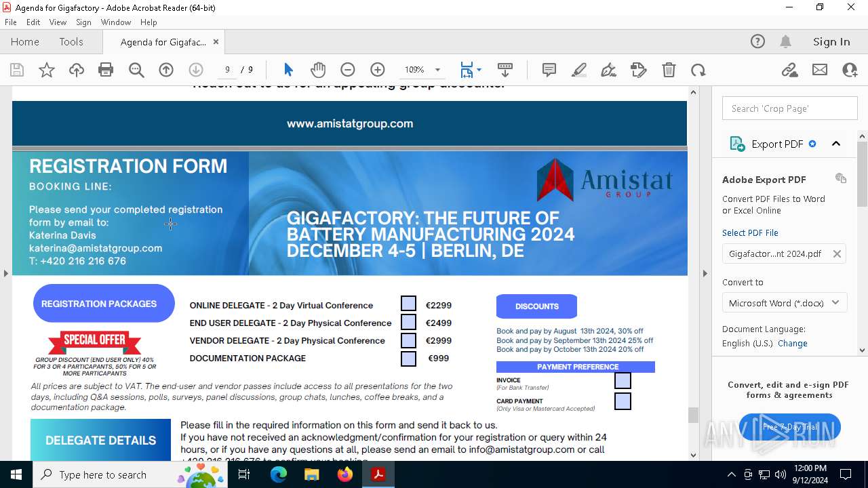Click the copy icon beside Adobe Export PDF

tap(841, 178)
